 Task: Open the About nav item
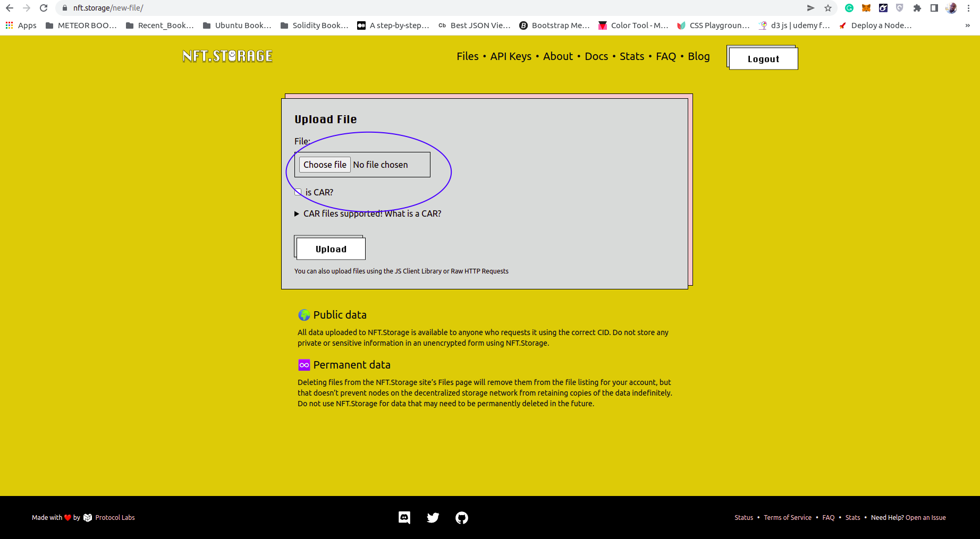point(558,56)
